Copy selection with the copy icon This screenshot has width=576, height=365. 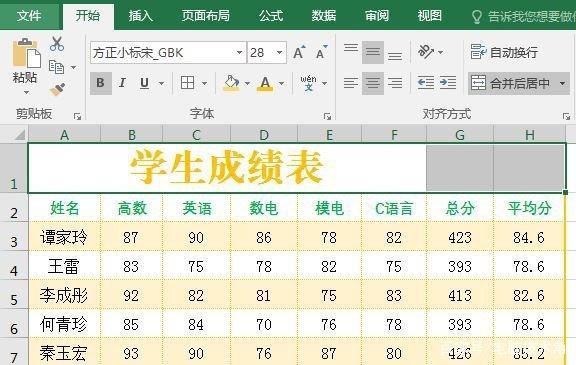point(56,67)
